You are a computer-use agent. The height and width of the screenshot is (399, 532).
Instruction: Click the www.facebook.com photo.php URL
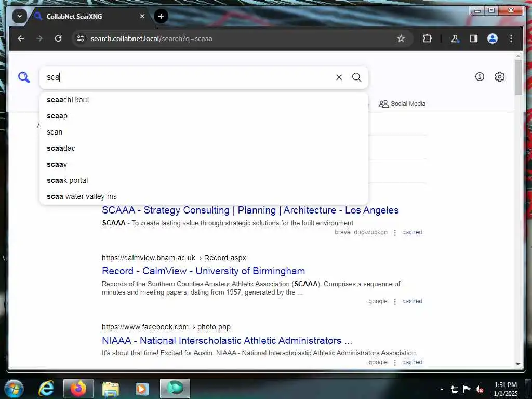[166, 327]
